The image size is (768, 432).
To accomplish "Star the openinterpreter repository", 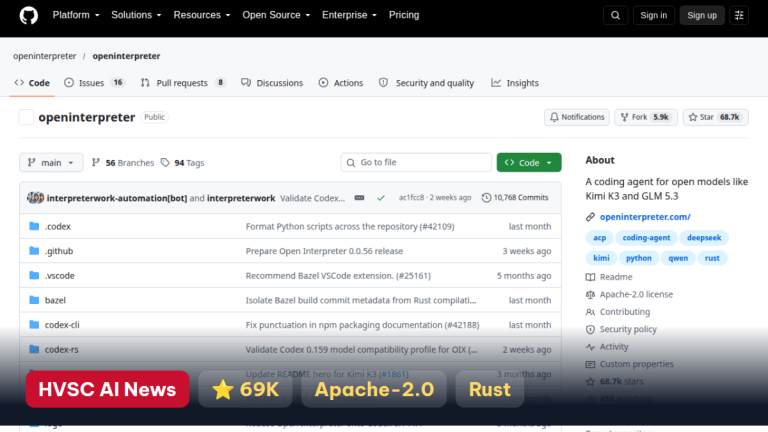I will 716,117.
